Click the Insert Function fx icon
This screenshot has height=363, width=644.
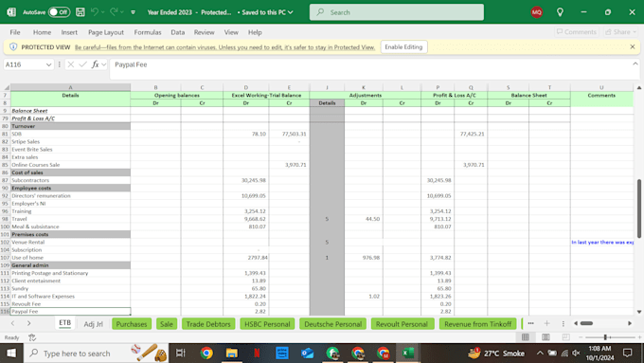coord(96,64)
